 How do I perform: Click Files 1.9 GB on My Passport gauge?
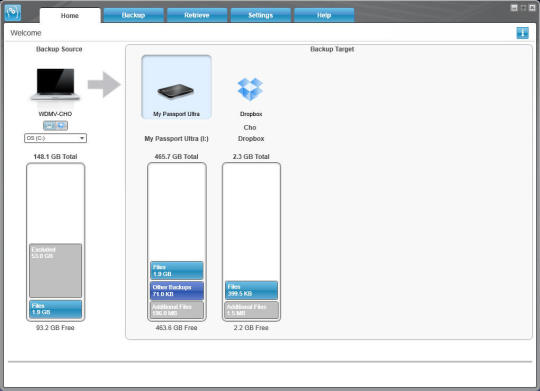coord(177,270)
